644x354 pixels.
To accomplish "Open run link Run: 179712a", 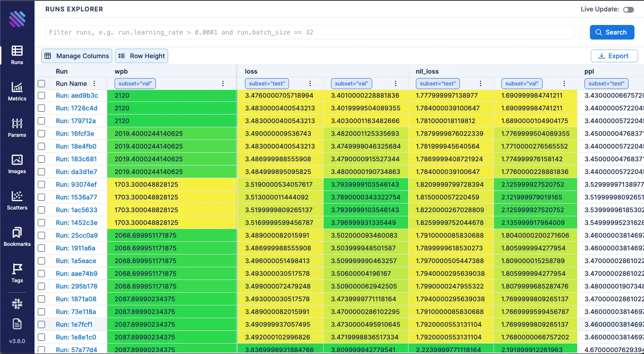I will 76,121.
